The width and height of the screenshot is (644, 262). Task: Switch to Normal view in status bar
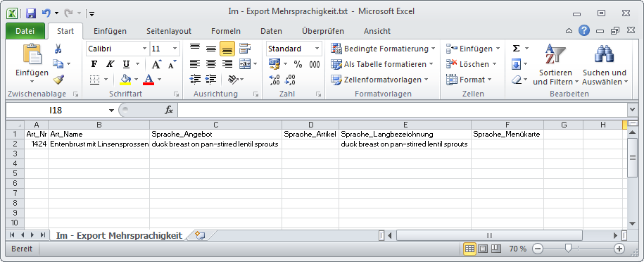(x=470, y=249)
